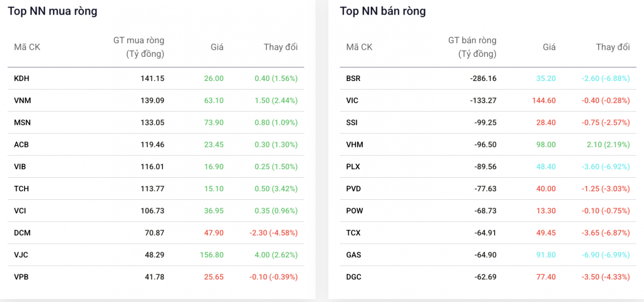The height and width of the screenshot is (302, 644).
Task: Open the VNM stock row
Action: 22,100
